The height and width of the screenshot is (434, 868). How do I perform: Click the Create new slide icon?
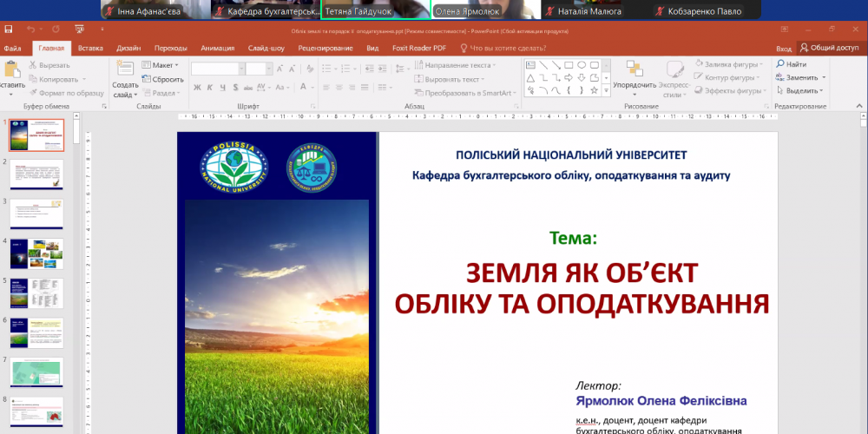point(125,69)
